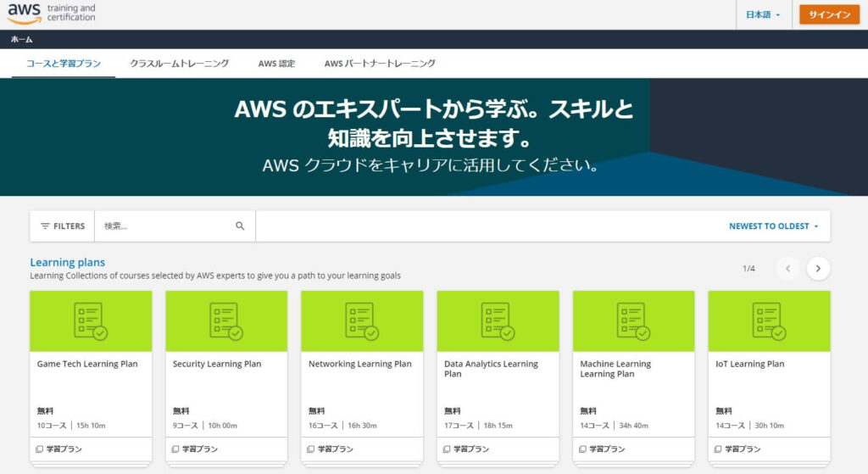Click the Networking Learning Plan checklist icon

coord(362,321)
